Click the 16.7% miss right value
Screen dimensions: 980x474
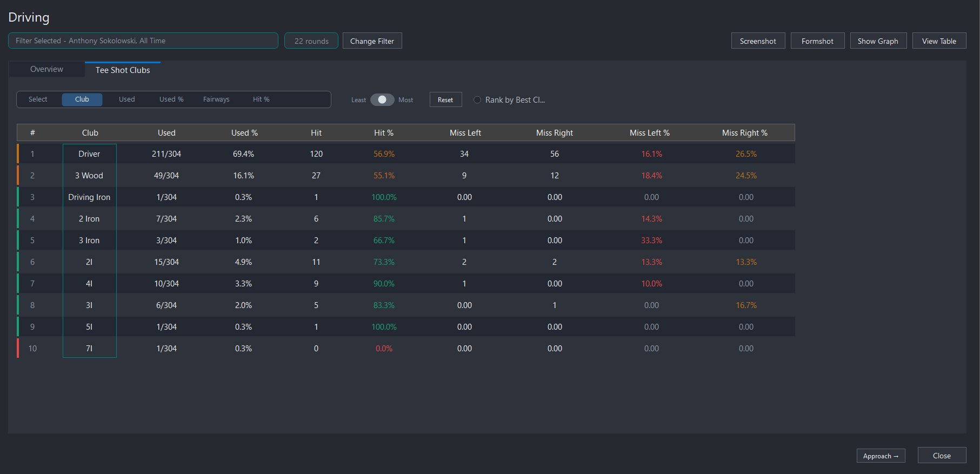[746, 305]
